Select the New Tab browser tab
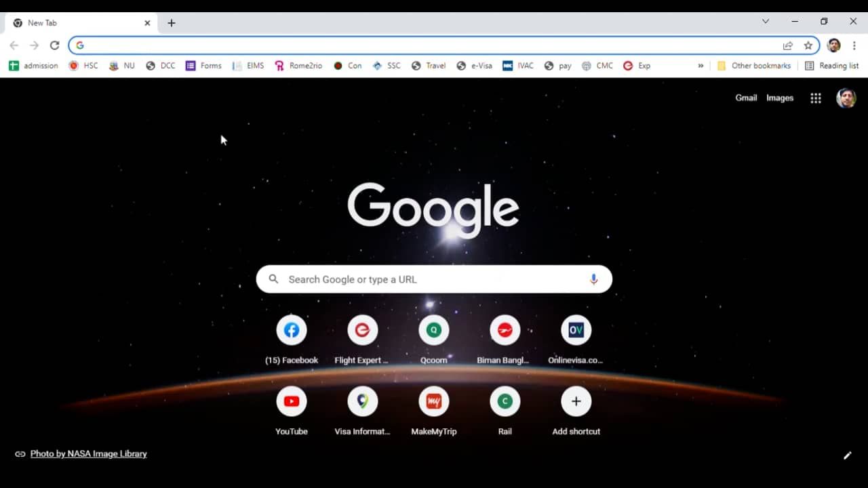 (x=81, y=23)
